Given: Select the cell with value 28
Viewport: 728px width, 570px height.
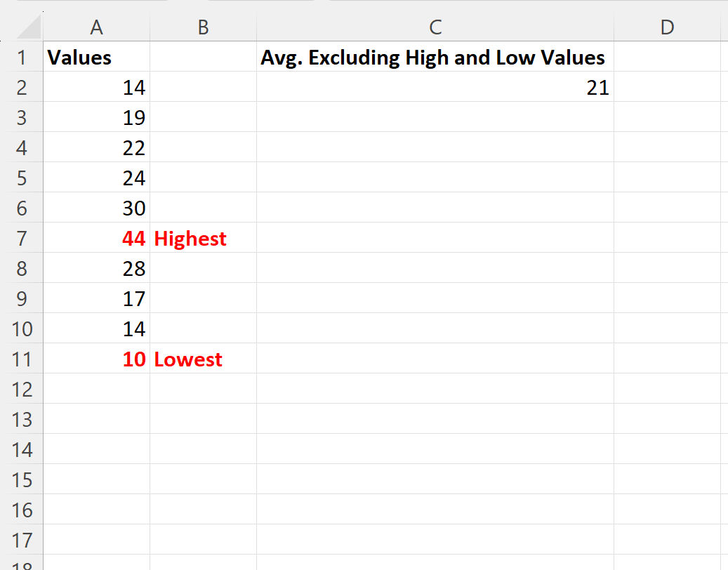Looking at the screenshot, I should coord(96,268).
